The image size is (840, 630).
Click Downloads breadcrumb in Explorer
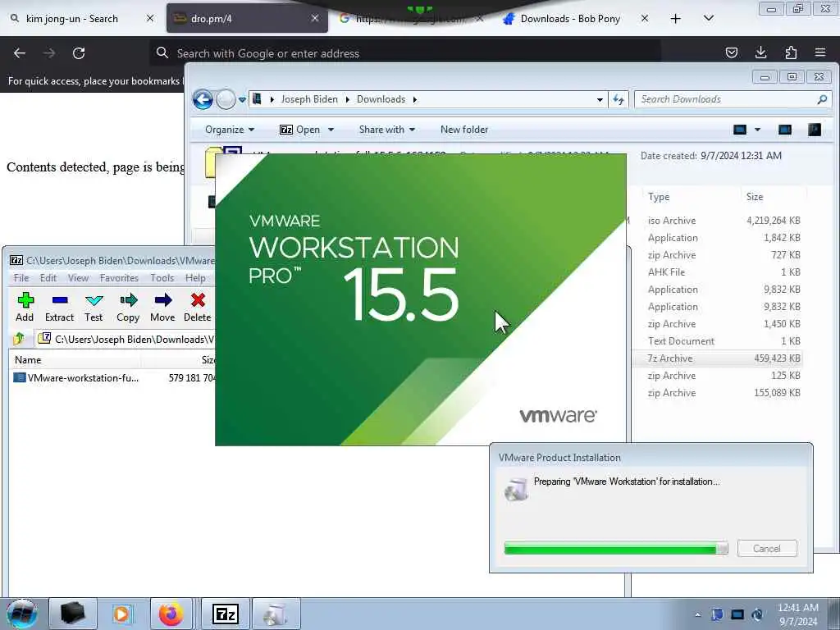coord(381,99)
